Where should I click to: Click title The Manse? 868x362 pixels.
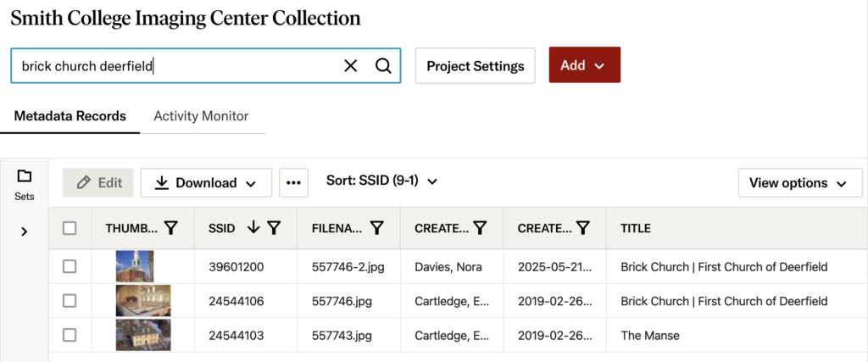point(650,335)
